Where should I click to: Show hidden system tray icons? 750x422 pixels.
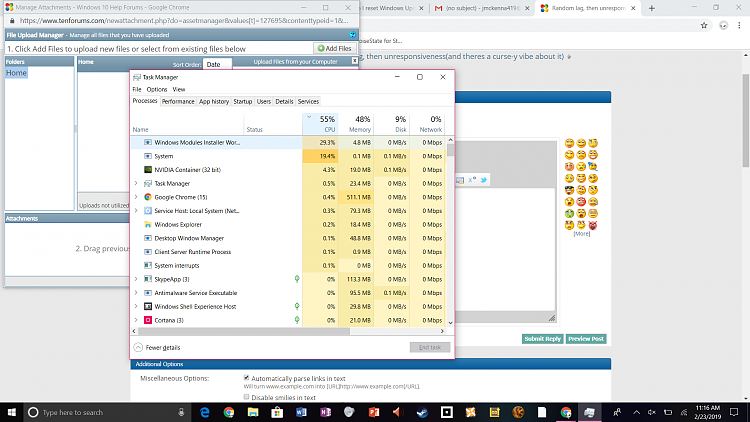click(636, 412)
